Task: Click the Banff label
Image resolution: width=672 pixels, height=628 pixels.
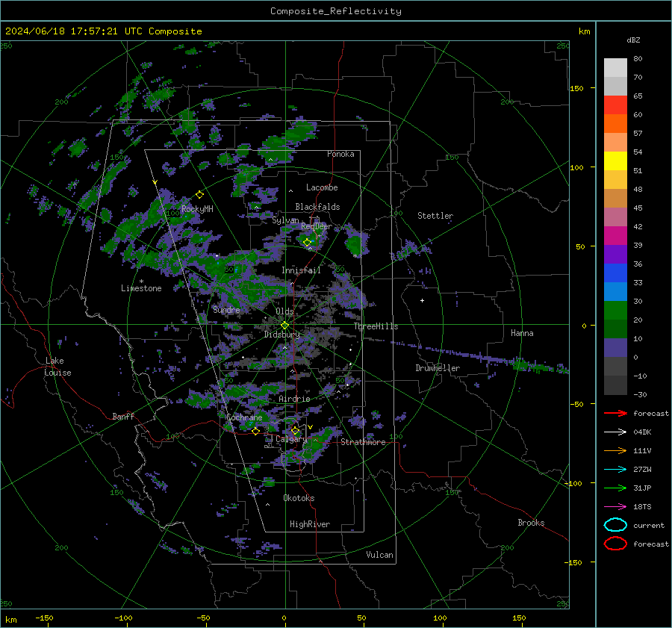Action: (x=123, y=416)
